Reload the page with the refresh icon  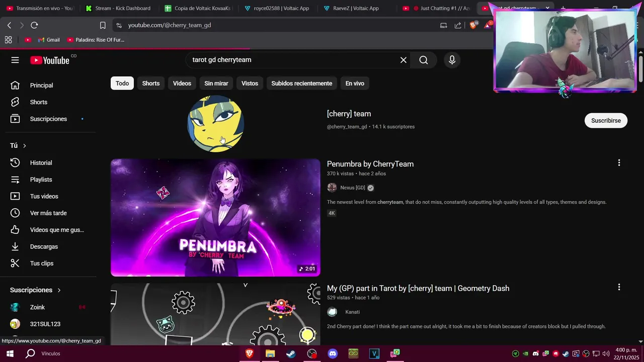(34, 25)
